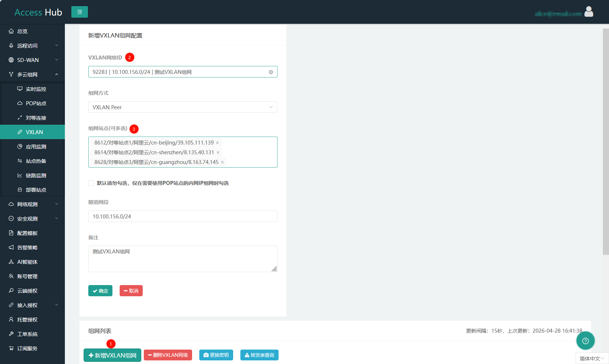
Task: Click the line chart icon beside 链路监测
Action: click(x=20, y=176)
